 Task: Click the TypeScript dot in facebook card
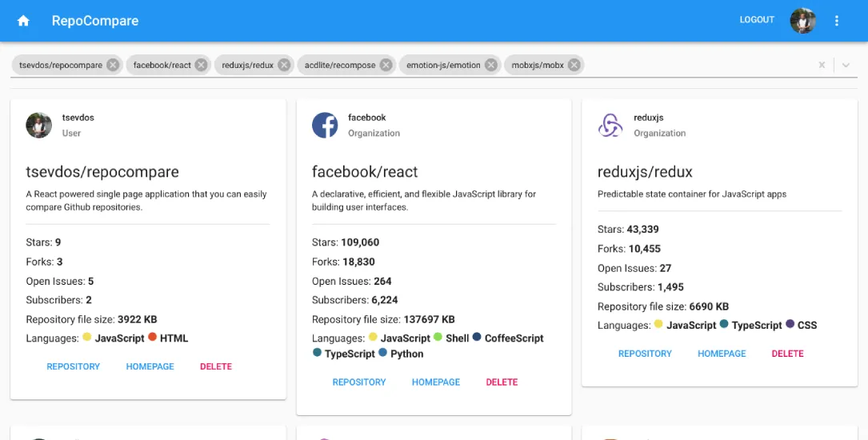coord(317,352)
